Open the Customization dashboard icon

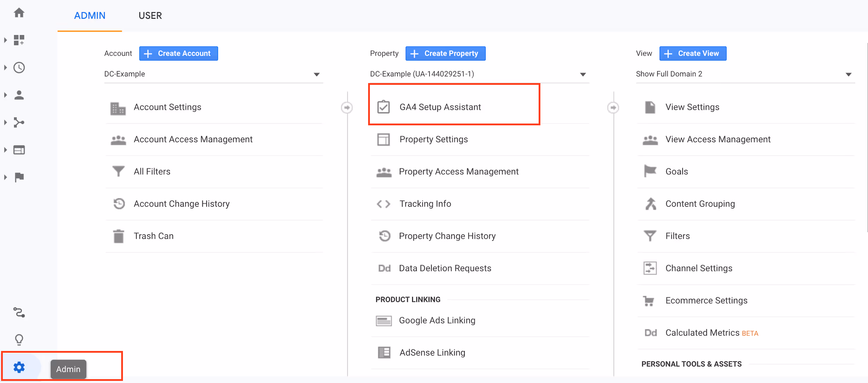(x=19, y=40)
